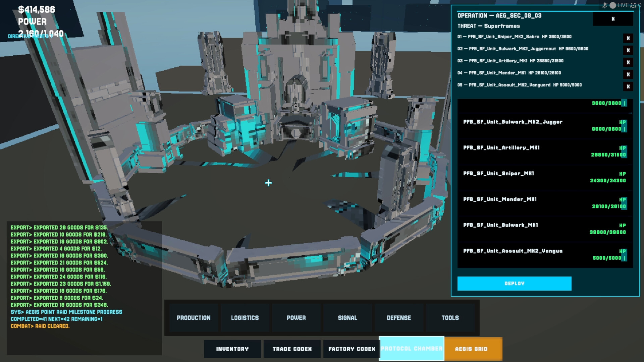
Task: Open the Production category
Action: click(194, 318)
